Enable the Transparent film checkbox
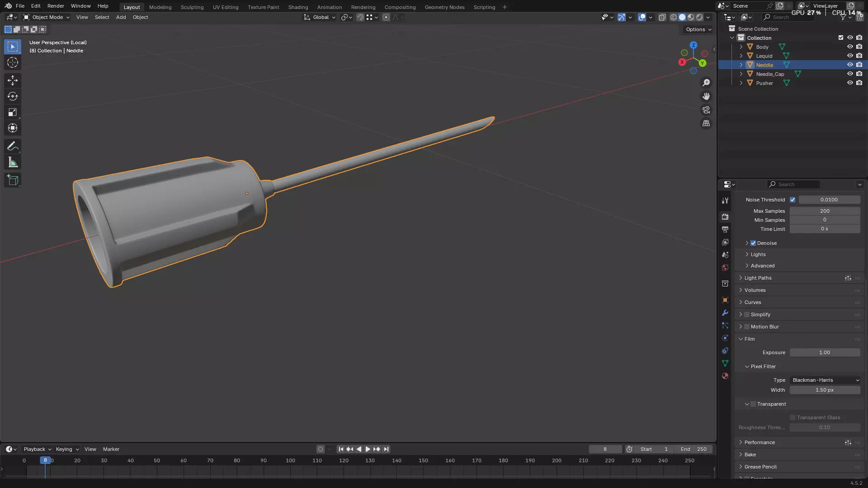The height and width of the screenshot is (488, 868). click(753, 404)
